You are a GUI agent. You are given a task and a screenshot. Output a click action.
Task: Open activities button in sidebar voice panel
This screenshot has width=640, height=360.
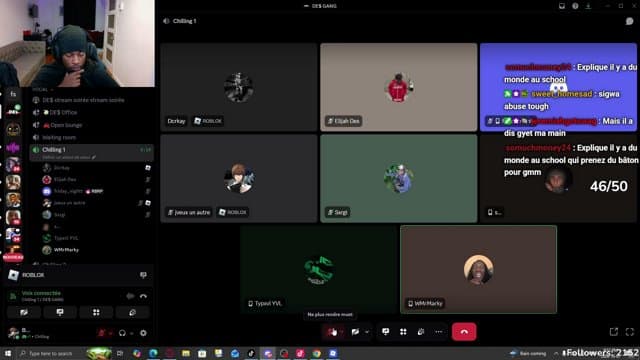click(96, 313)
